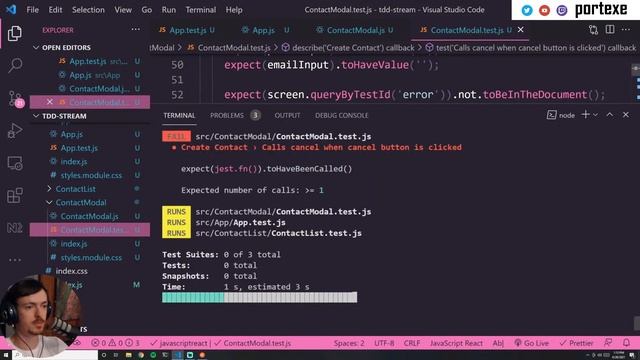Switch to the App.js editor tab
640x360 pixels.
264,30
